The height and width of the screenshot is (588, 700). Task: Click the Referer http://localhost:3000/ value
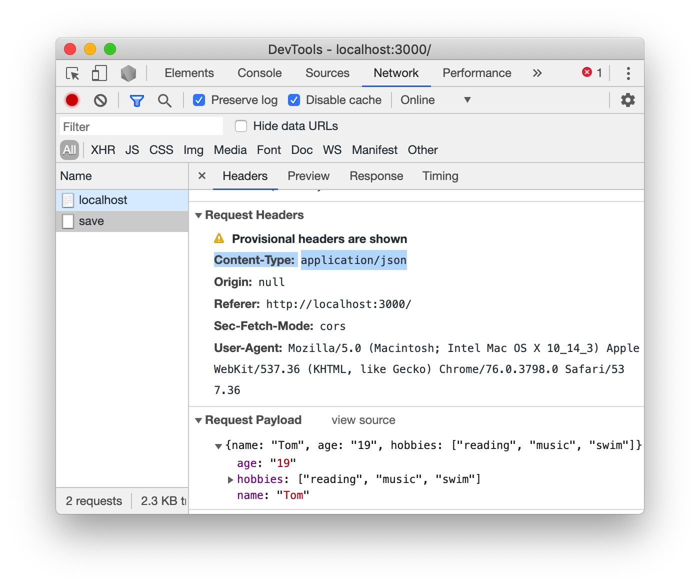pos(338,304)
